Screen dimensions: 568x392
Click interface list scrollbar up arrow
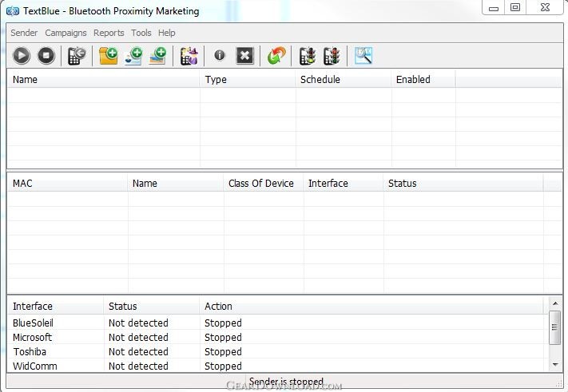point(555,303)
